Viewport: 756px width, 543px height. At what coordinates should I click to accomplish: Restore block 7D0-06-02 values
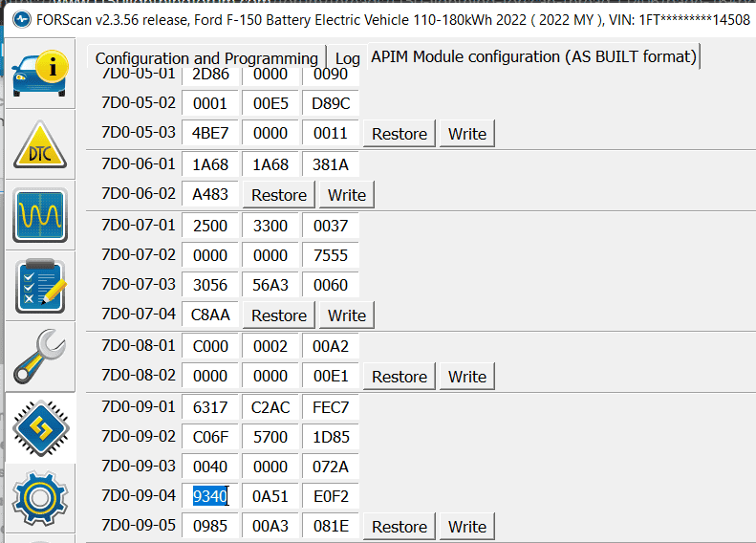279,195
